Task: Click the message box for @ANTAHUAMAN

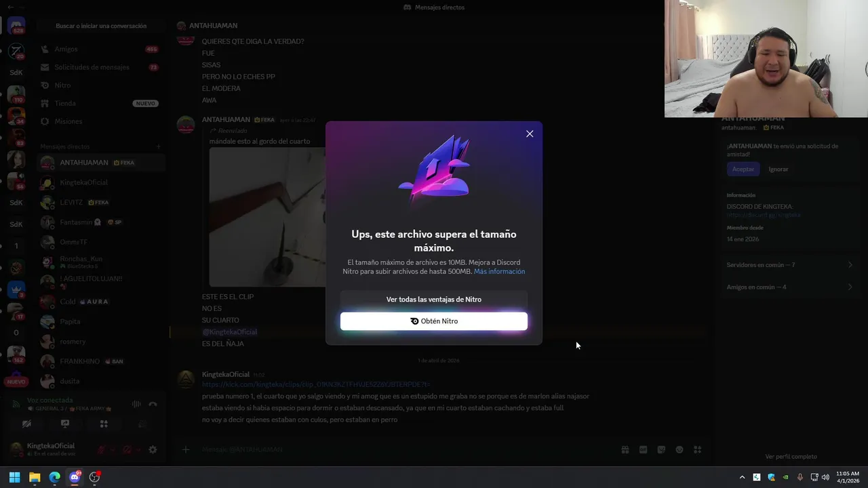Action: [x=407, y=449]
